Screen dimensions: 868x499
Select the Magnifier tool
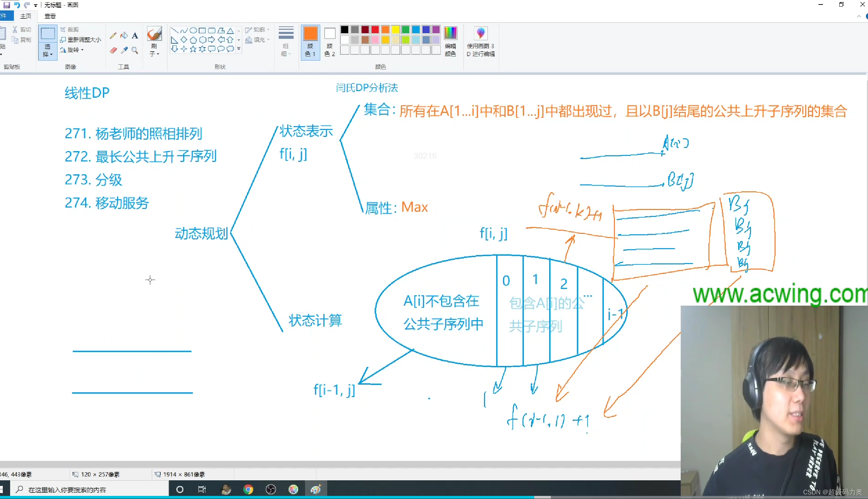pyautogui.click(x=135, y=51)
